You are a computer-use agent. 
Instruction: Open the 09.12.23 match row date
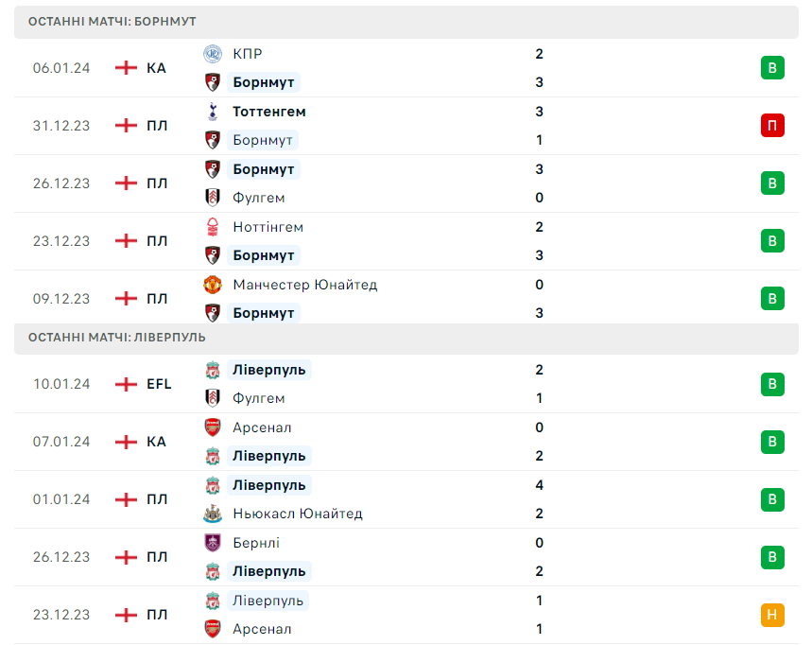(61, 299)
